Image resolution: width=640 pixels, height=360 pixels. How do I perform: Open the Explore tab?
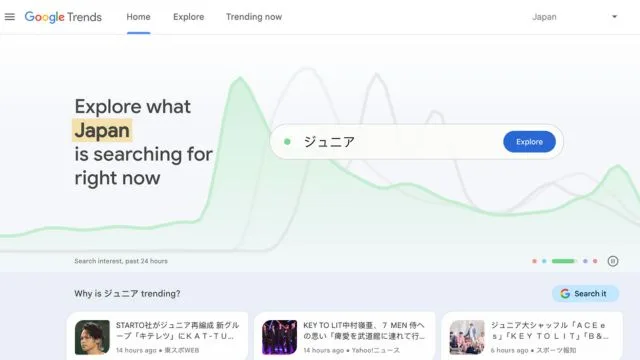189,17
